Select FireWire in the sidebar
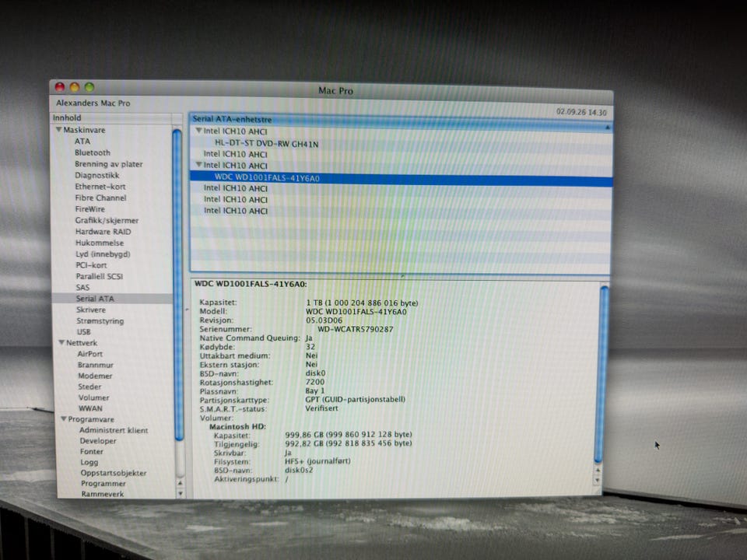This screenshot has height=560, width=747. coord(90,209)
